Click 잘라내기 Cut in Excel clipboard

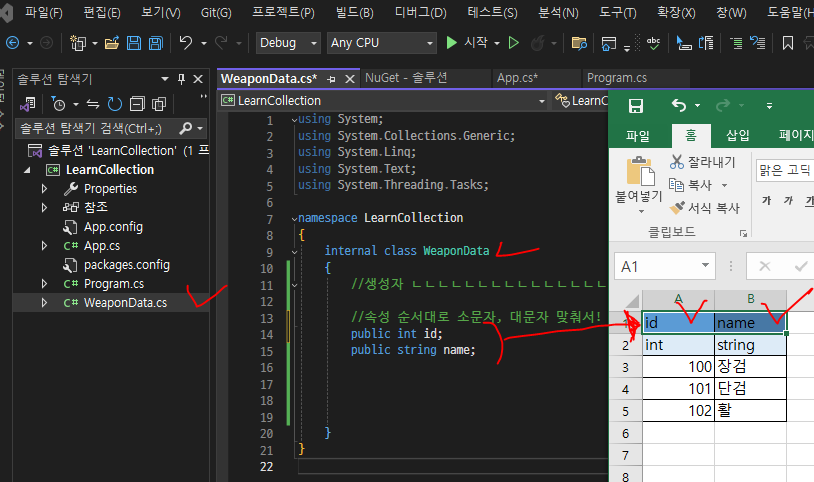coord(702,162)
